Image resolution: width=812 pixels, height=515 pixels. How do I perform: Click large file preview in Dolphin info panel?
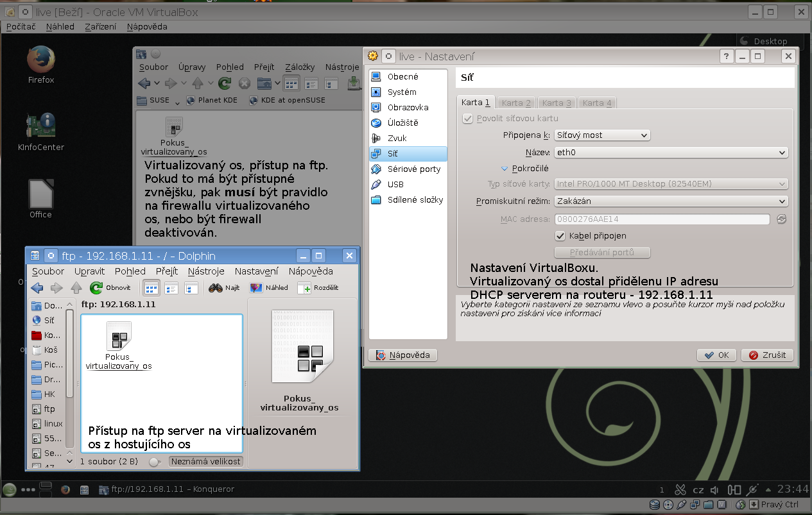pos(302,346)
